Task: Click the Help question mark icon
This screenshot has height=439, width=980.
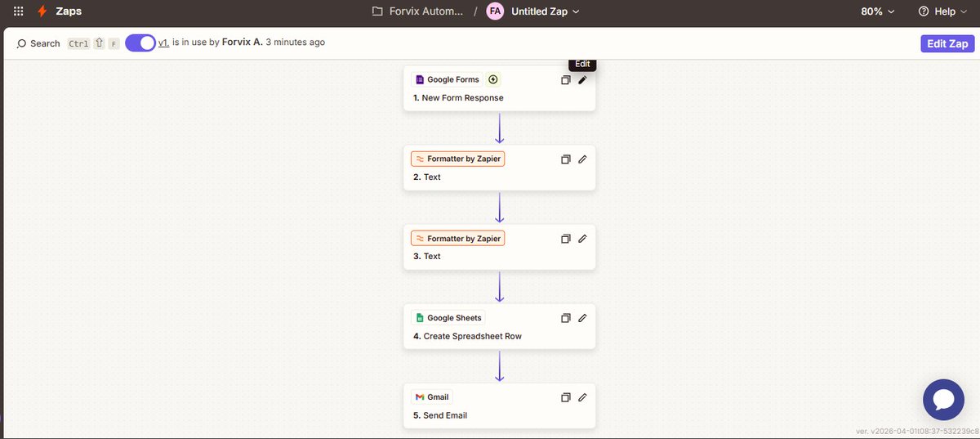Action: click(924, 11)
